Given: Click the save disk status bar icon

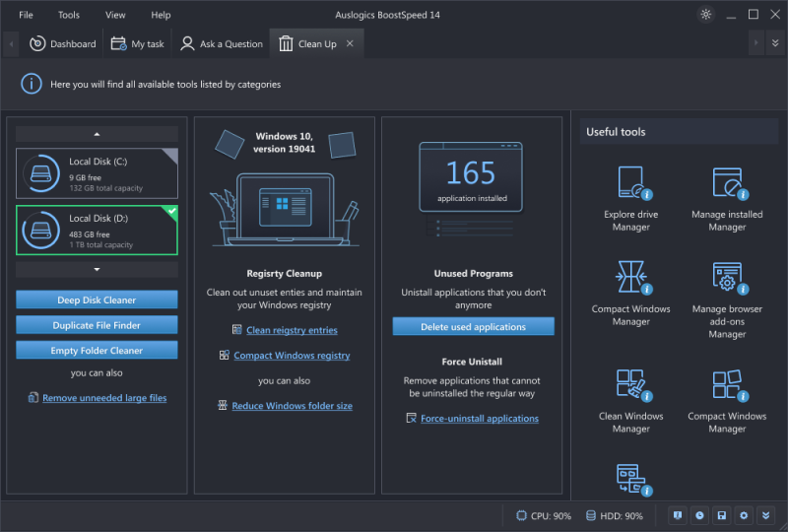Looking at the screenshot, I should (722, 515).
